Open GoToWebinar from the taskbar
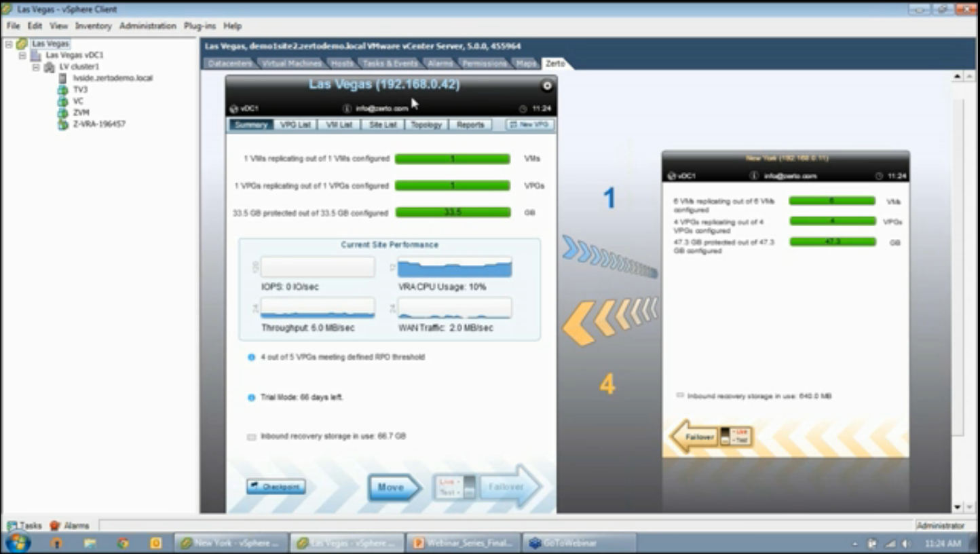This screenshot has height=554, width=980. (x=580, y=543)
